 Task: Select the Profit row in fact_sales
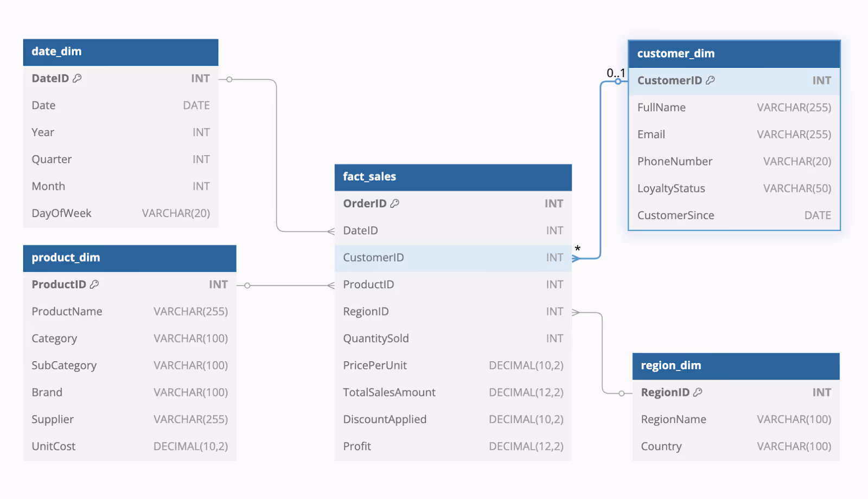453,447
